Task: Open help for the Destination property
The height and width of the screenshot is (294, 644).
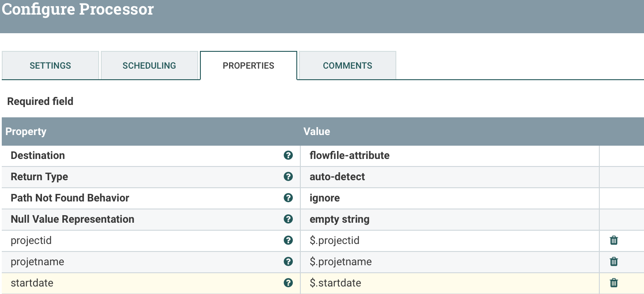Action: (x=288, y=155)
